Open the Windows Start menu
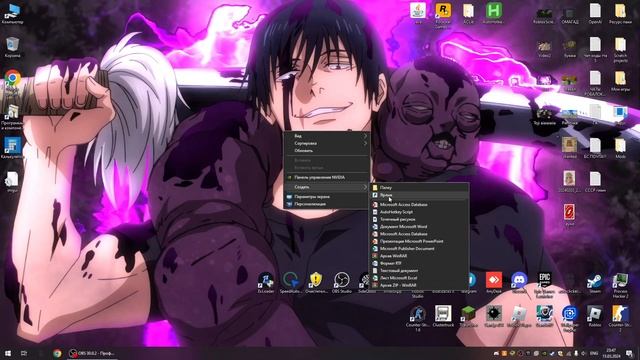 [x=7, y=353]
